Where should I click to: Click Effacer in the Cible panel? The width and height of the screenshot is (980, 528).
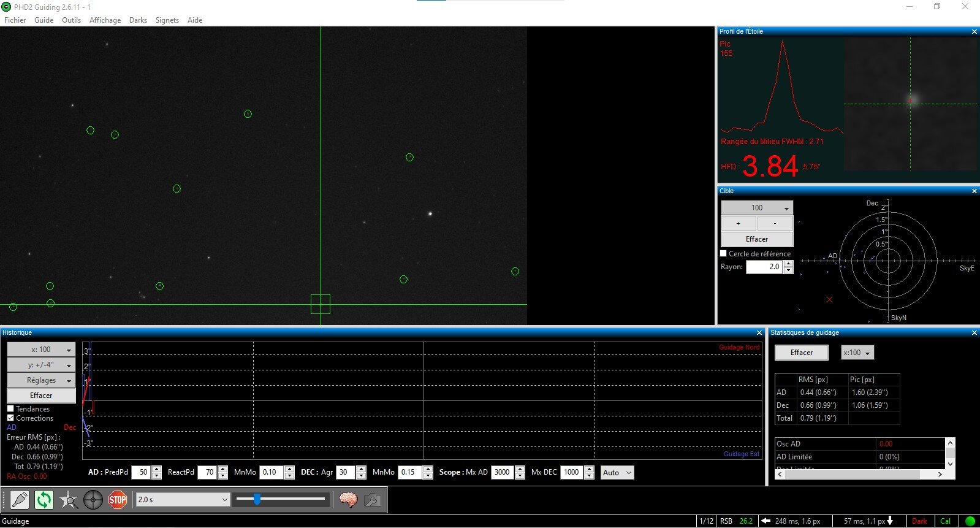pos(757,239)
